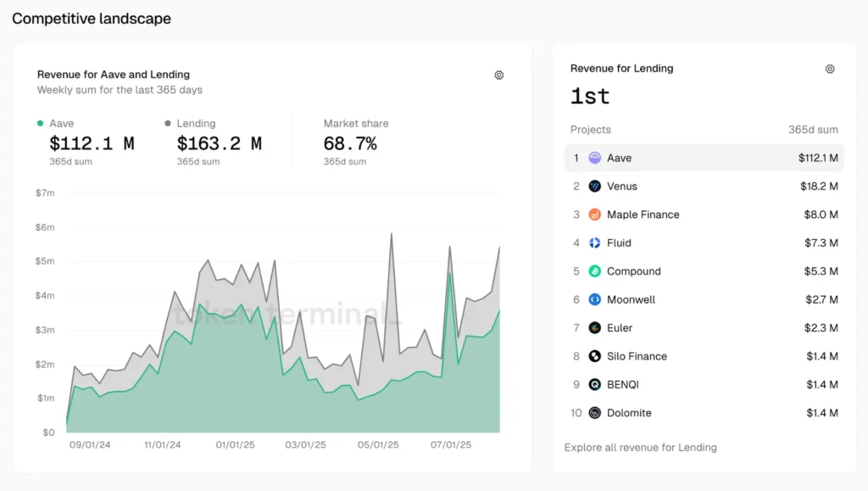Click the BENQI project logo icon
This screenshot has width=868, height=491.
594,384
